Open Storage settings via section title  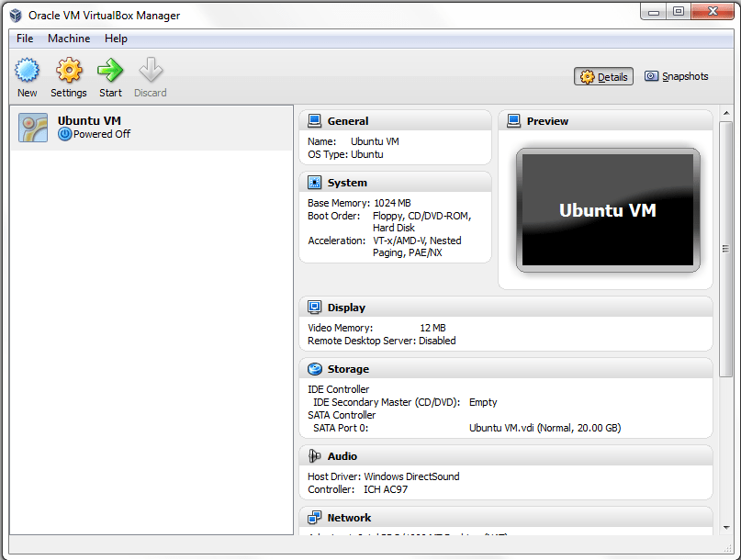pyautogui.click(x=348, y=369)
